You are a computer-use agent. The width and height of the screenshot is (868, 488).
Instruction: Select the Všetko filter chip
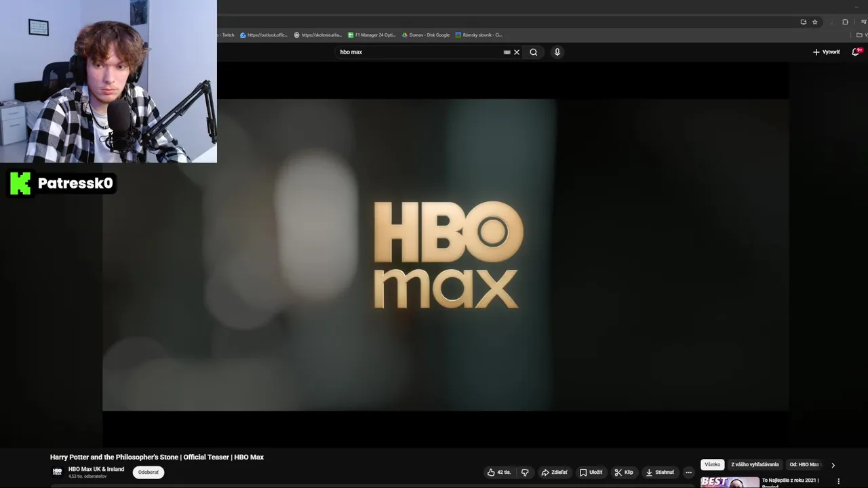click(x=712, y=465)
